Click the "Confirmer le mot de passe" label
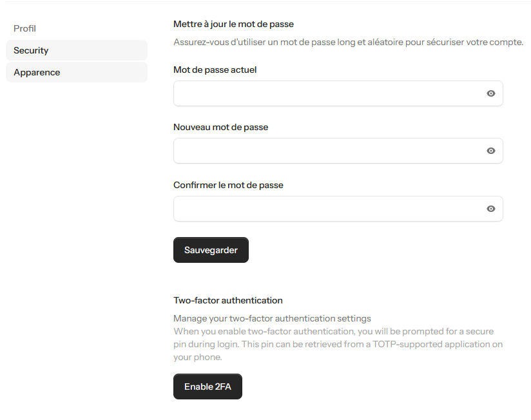Viewport: 531px width, 420px height. [228, 185]
